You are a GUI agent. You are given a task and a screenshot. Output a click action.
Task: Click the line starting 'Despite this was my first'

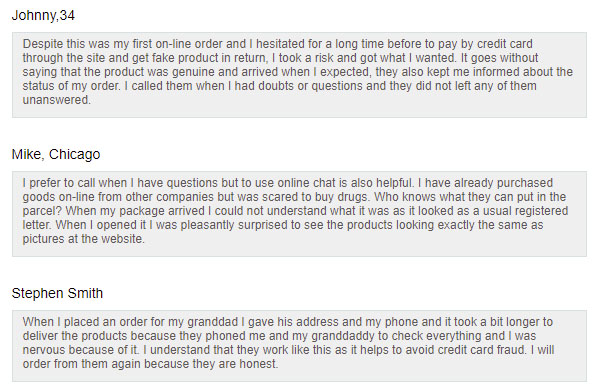[278, 44]
